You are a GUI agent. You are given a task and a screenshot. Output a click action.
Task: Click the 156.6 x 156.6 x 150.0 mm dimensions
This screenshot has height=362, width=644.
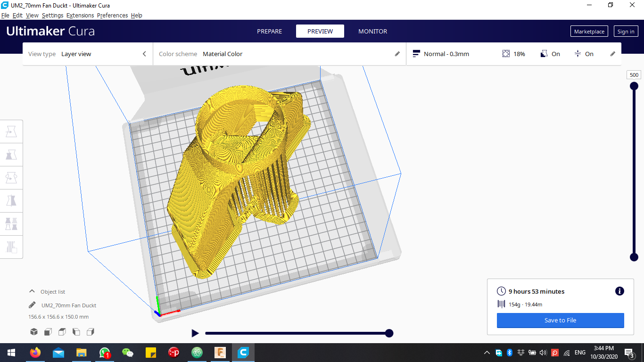point(58,317)
